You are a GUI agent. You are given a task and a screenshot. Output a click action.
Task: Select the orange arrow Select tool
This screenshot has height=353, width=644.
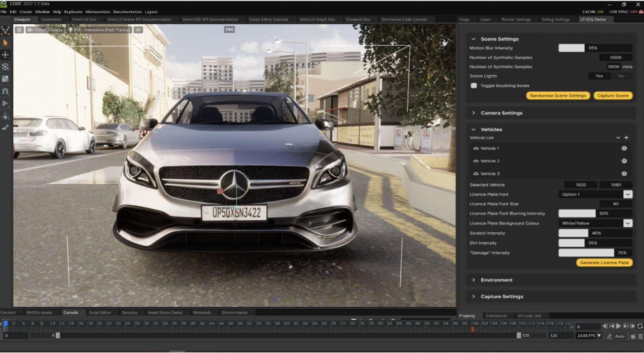pyautogui.click(x=5, y=43)
